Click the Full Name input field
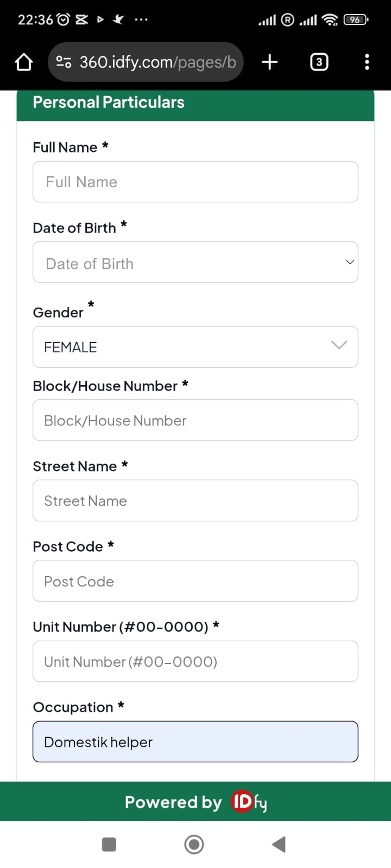 (x=195, y=182)
